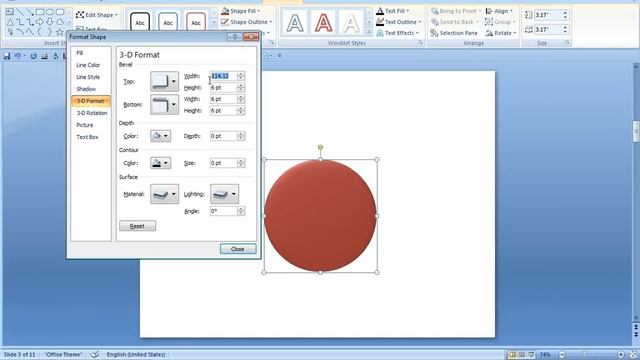Open the Text Fill dropdown
The height and width of the screenshot is (360, 640).
[x=394, y=11]
